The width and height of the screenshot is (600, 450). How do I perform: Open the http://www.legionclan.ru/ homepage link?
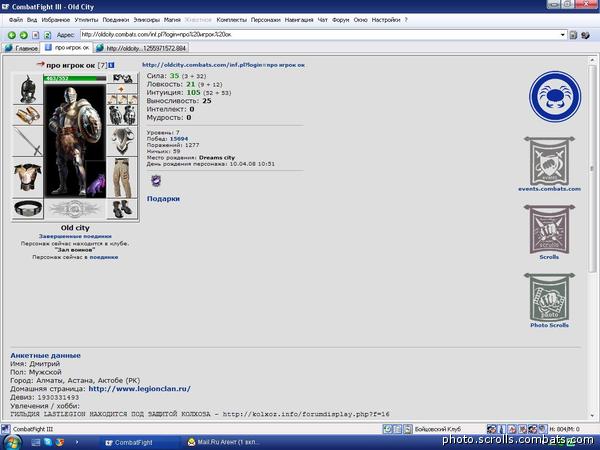pos(139,389)
